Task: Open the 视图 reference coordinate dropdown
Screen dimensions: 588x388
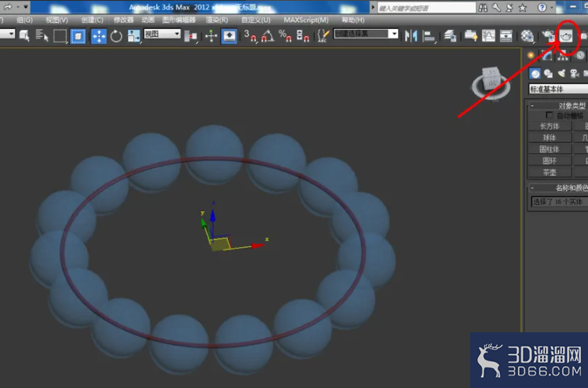Action: pos(162,34)
